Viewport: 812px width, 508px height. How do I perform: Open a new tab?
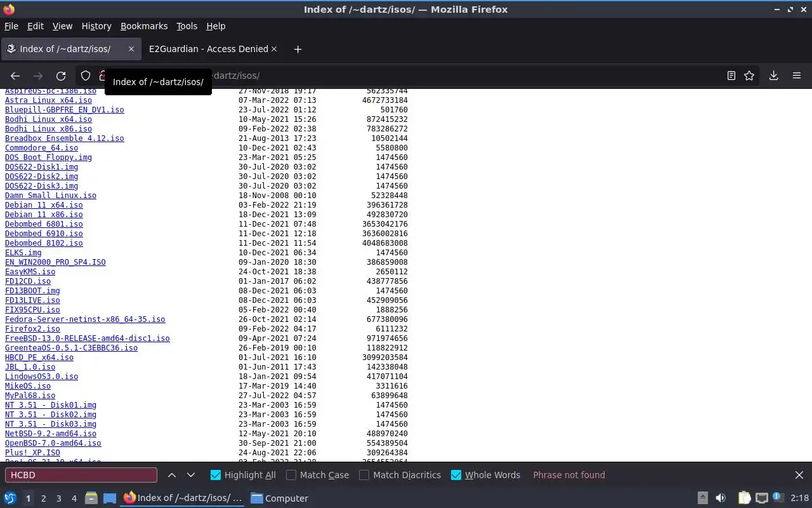pos(298,49)
